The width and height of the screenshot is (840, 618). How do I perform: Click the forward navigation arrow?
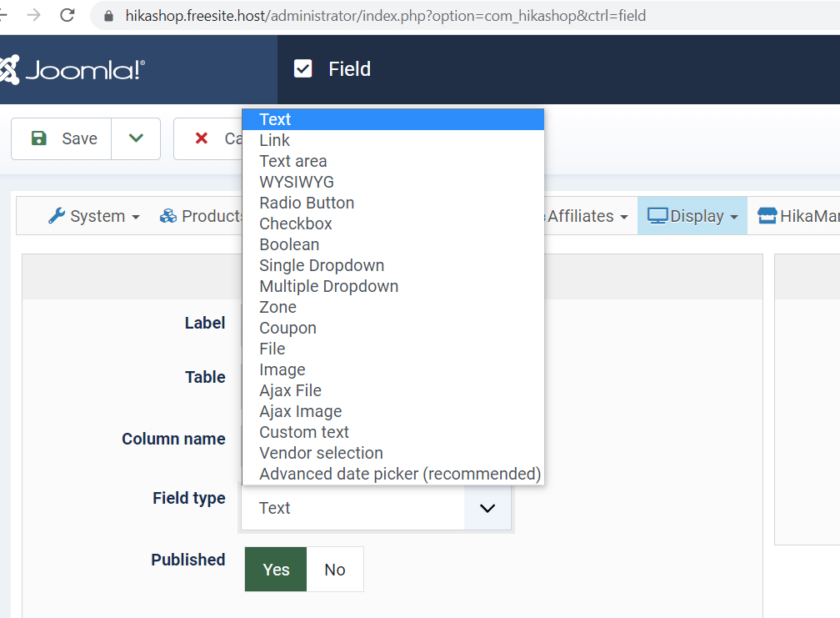coord(34,15)
